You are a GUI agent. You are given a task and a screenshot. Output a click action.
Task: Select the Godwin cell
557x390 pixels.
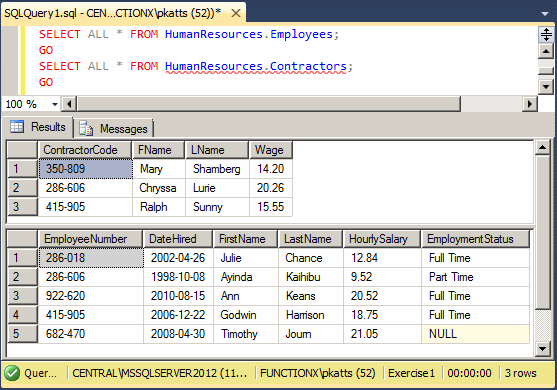click(246, 315)
